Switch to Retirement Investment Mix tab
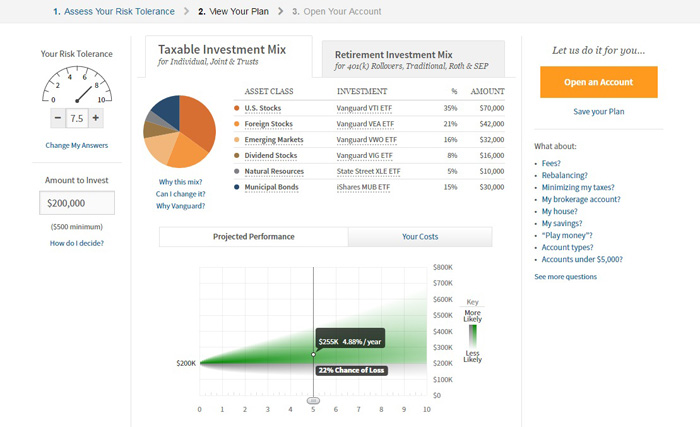Screen dimensions: 700x427 (413, 59)
